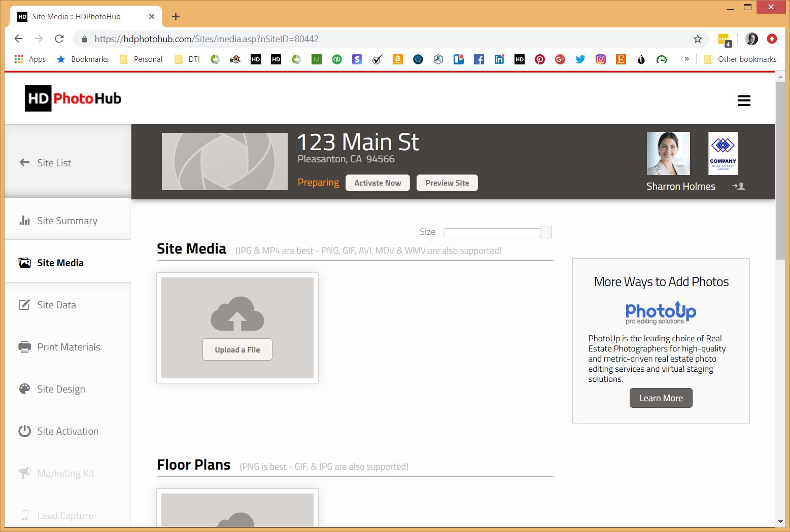Click the Upload a File button
This screenshot has height=532, width=790.
pyautogui.click(x=237, y=349)
